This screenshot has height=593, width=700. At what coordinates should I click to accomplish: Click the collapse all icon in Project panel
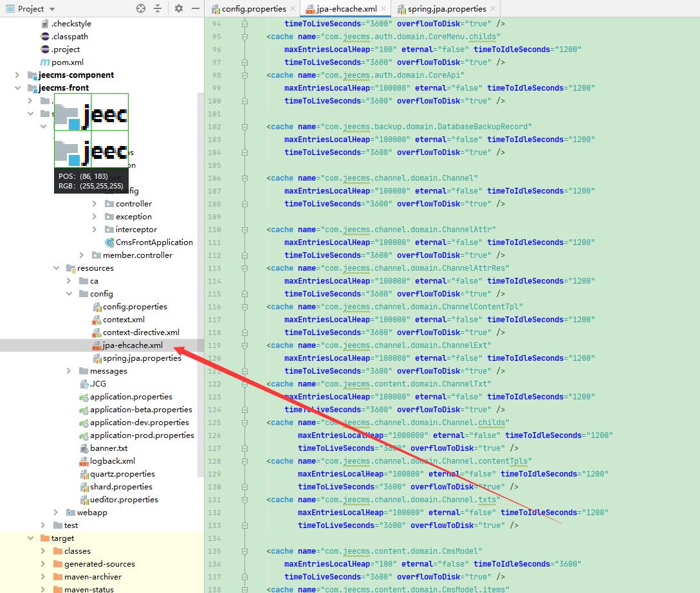tap(158, 8)
